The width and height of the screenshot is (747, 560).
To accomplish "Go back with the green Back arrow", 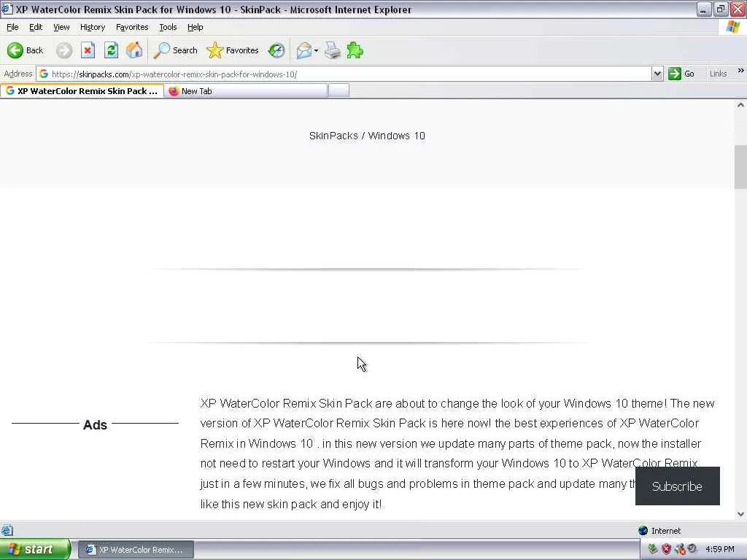I will coord(25,50).
